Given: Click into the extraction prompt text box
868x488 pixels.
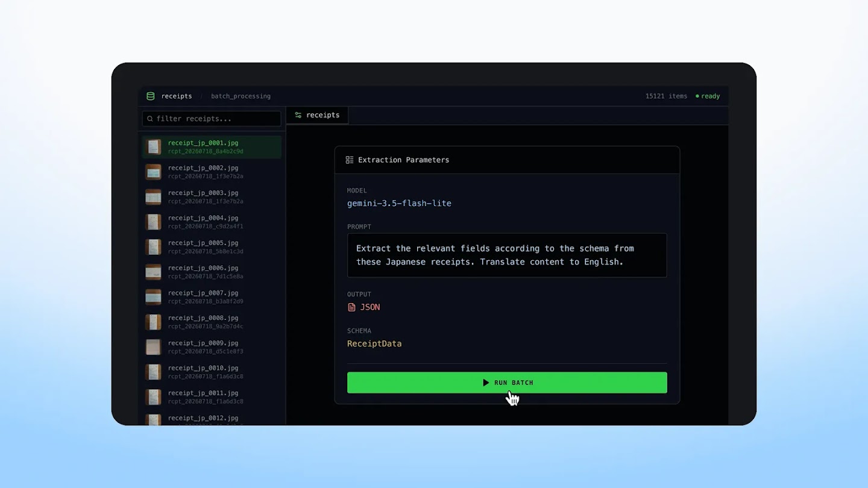Looking at the screenshot, I should pyautogui.click(x=507, y=255).
